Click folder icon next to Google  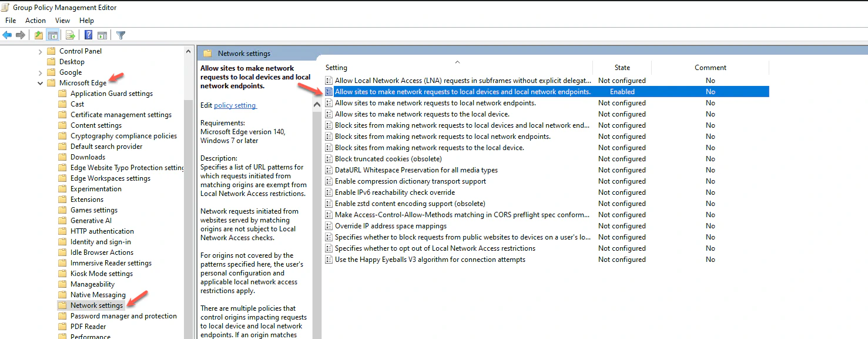51,72
